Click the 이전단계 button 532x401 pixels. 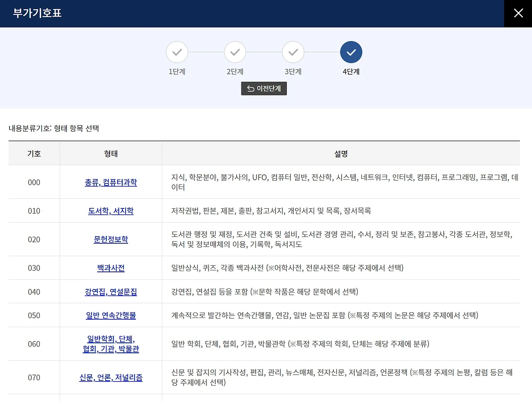[x=264, y=88]
